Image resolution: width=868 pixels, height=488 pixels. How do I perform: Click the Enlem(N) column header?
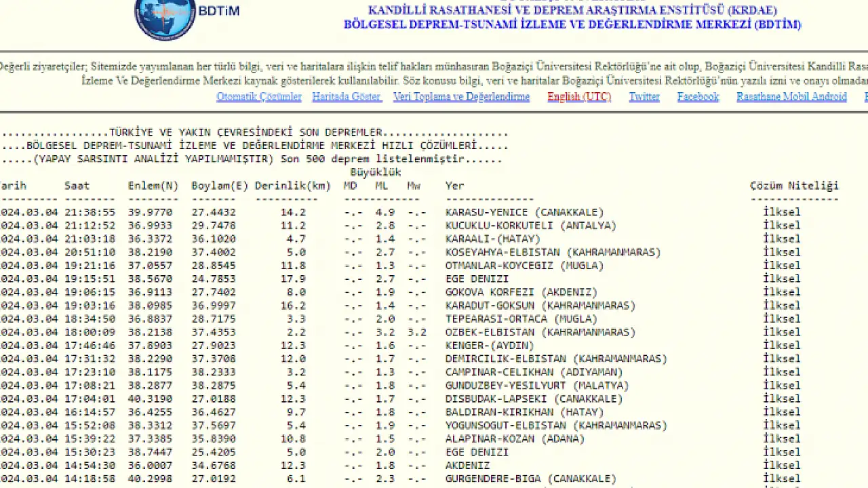153,186
